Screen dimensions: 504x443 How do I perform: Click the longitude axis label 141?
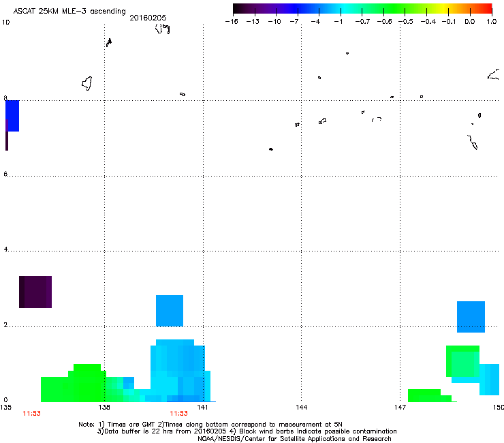202,408
